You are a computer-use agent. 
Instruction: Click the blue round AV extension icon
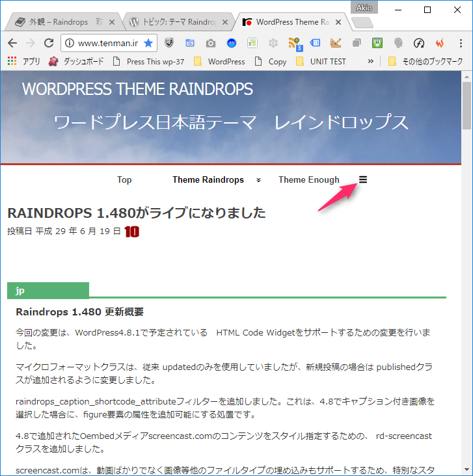(232, 43)
